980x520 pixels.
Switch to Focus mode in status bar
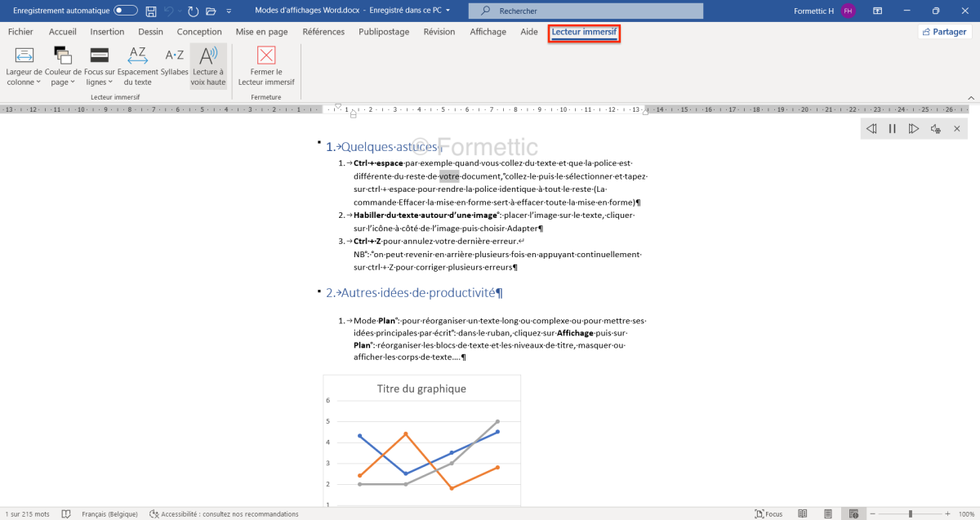[x=769, y=513]
